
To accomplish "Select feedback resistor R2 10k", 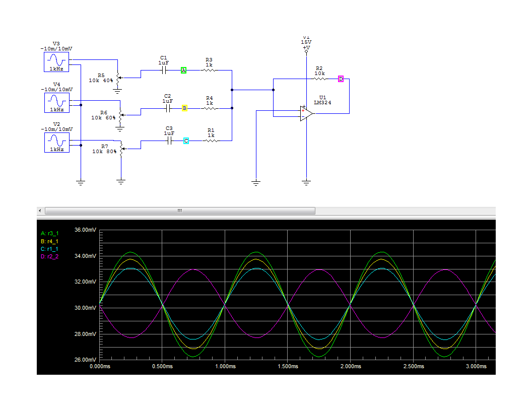I will point(319,79).
